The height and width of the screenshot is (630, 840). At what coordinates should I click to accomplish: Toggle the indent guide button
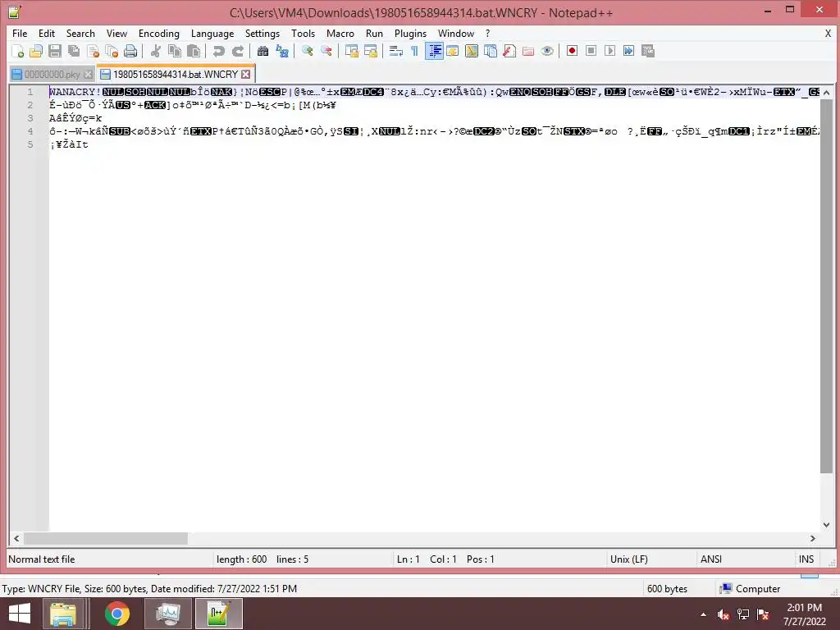click(x=434, y=51)
